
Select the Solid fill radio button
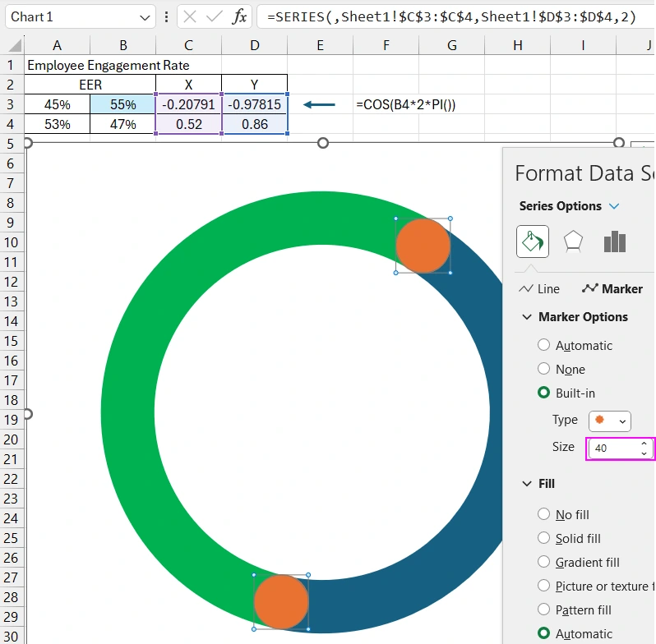click(543, 539)
